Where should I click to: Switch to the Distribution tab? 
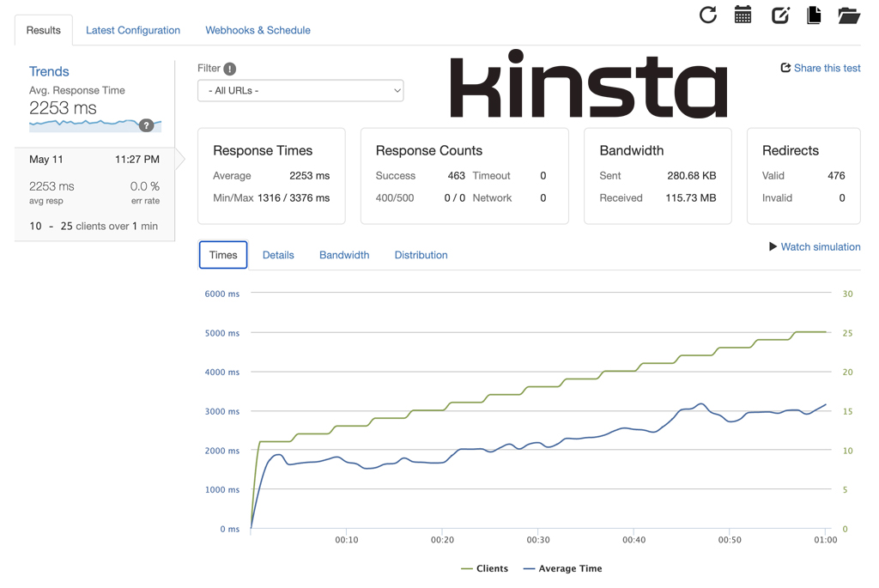(x=421, y=255)
